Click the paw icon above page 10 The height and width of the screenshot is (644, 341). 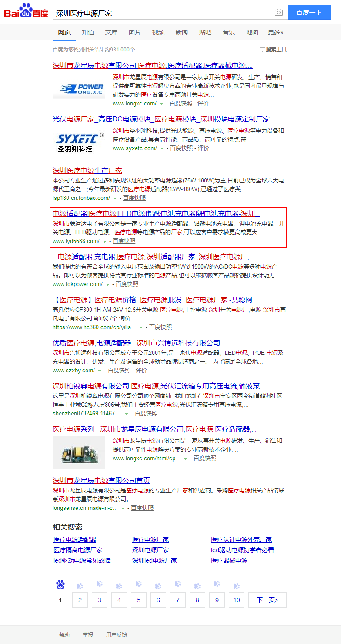[237, 586]
